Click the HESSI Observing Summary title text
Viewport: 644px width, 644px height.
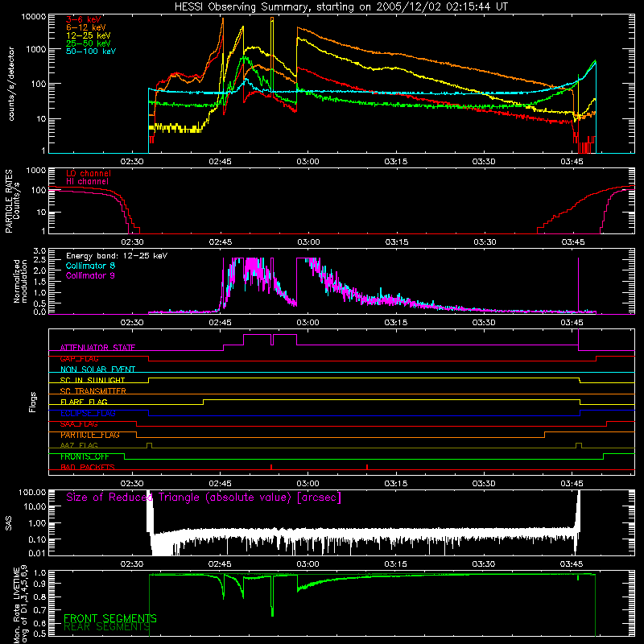point(341,7)
